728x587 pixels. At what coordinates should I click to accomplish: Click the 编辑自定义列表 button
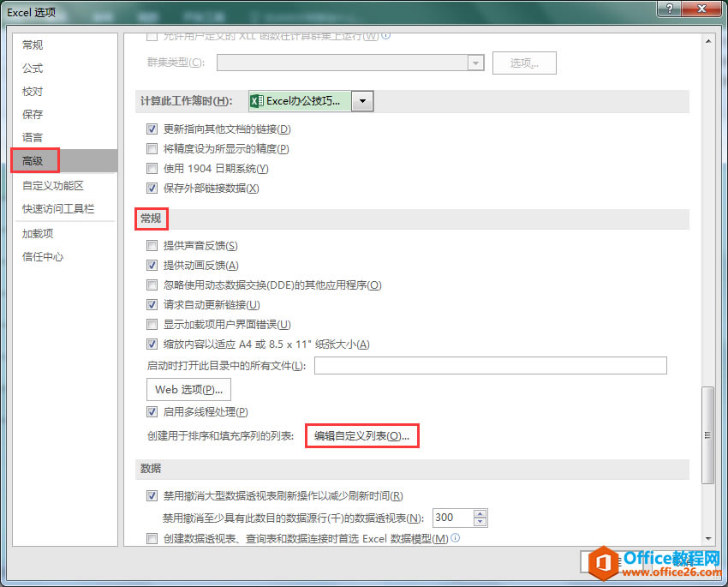click(362, 436)
